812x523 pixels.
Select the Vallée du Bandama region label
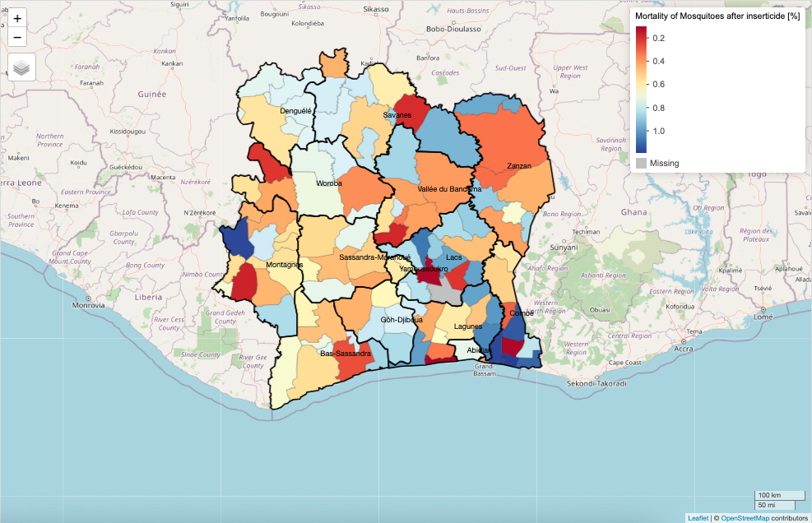pyautogui.click(x=449, y=189)
